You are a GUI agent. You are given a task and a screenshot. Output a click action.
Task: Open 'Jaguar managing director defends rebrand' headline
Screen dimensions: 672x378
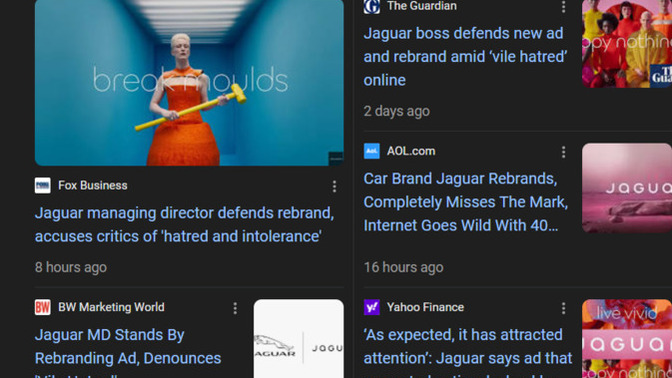tap(184, 225)
